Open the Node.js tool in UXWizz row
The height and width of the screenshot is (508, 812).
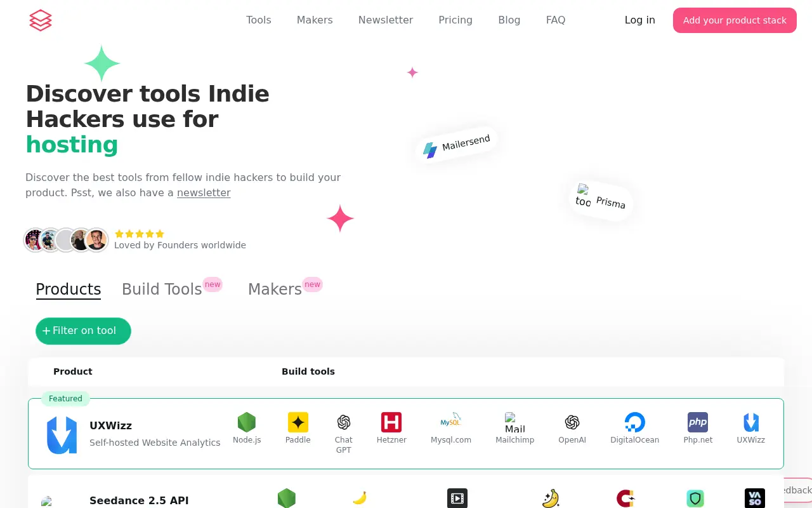click(x=247, y=422)
